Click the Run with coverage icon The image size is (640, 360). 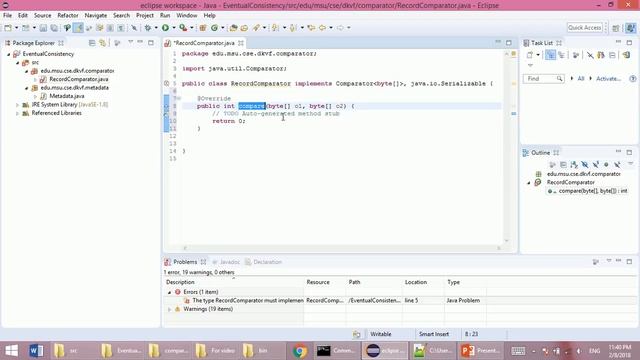click(x=183, y=28)
